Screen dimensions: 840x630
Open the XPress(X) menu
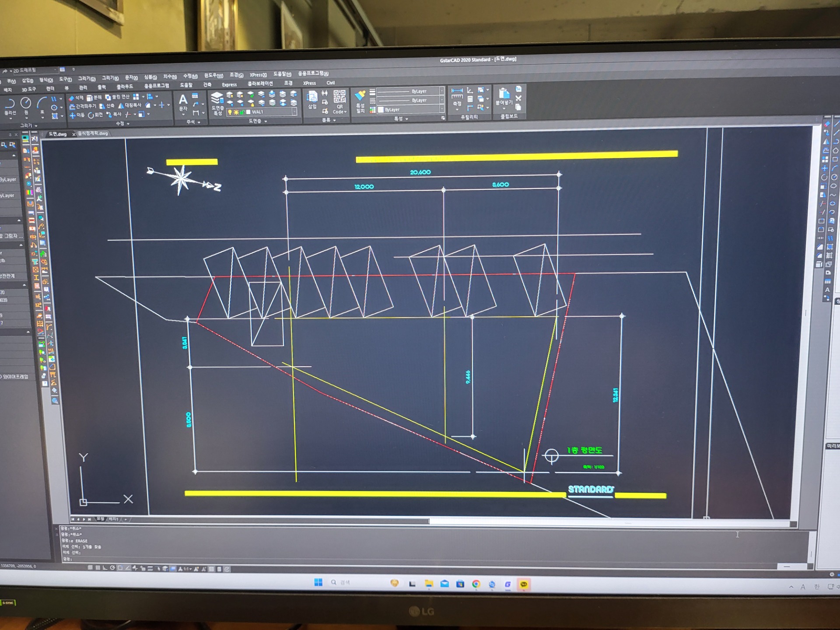coord(258,75)
